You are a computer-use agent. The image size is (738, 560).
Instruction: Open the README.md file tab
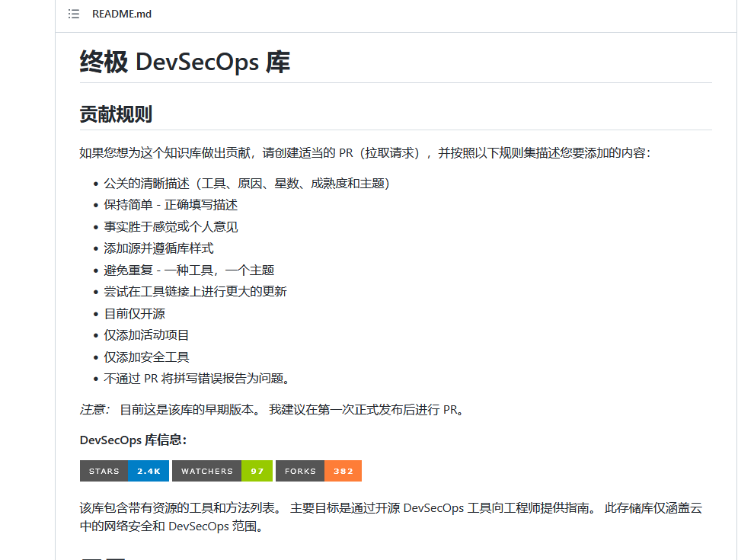(121, 13)
